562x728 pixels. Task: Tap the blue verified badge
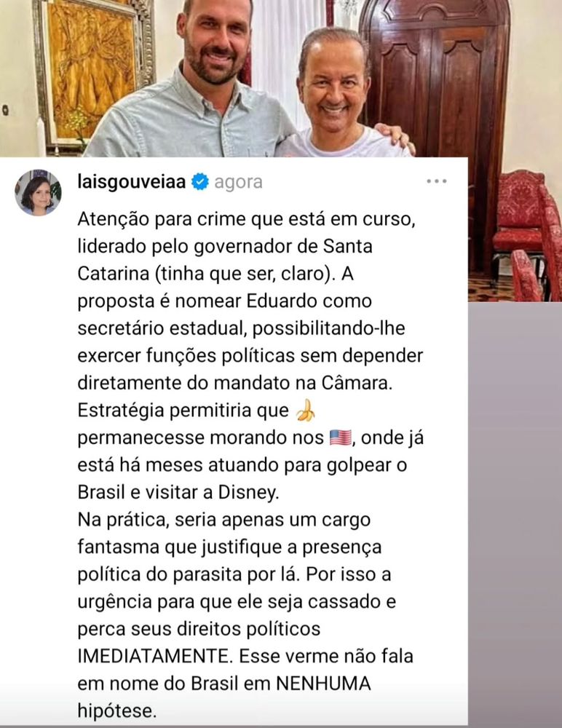(x=200, y=181)
